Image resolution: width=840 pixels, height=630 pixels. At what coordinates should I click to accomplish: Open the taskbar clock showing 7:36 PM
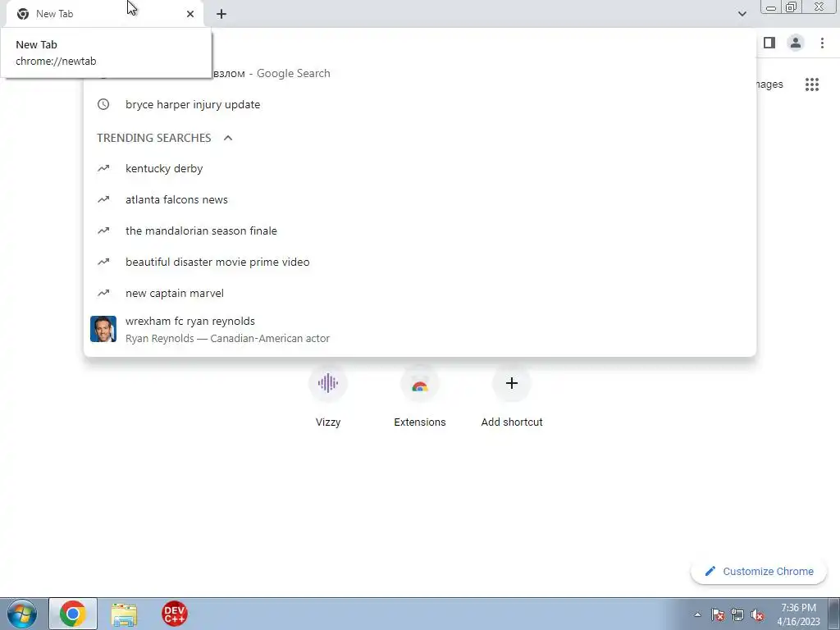click(x=799, y=614)
